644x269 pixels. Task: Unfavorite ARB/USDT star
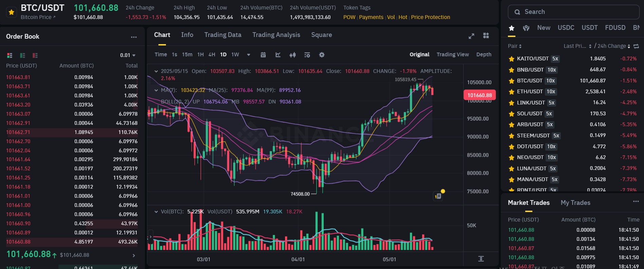pos(511,125)
